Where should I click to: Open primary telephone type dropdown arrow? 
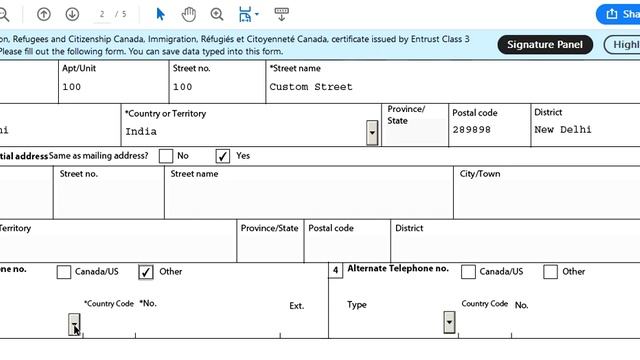pyautogui.click(x=74, y=324)
